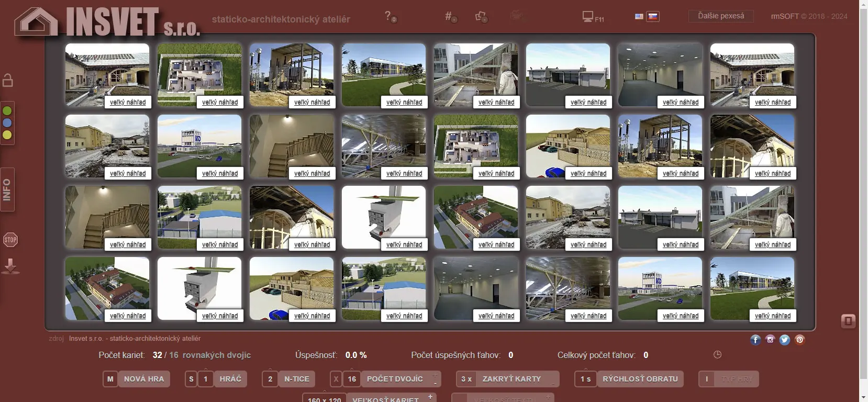868x402 pixels.
Task: Open help via the question mark icon
Action: (388, 16)
